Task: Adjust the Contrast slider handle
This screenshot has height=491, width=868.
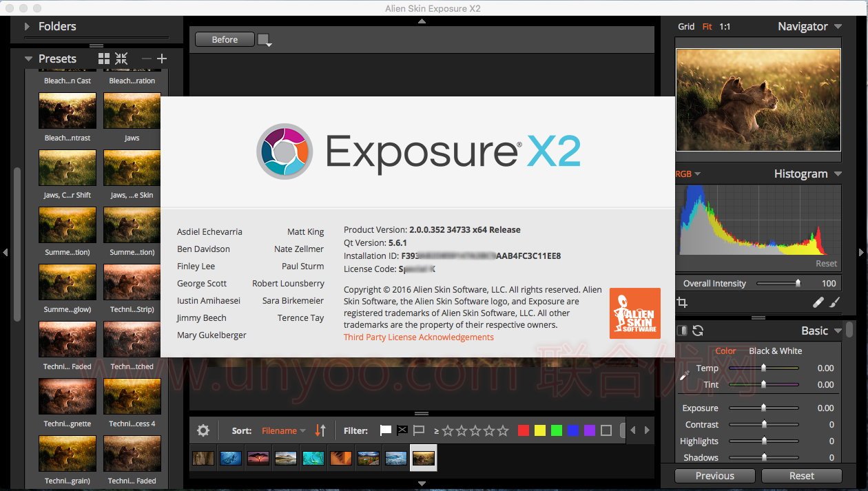Action: [x=763, y=424]
